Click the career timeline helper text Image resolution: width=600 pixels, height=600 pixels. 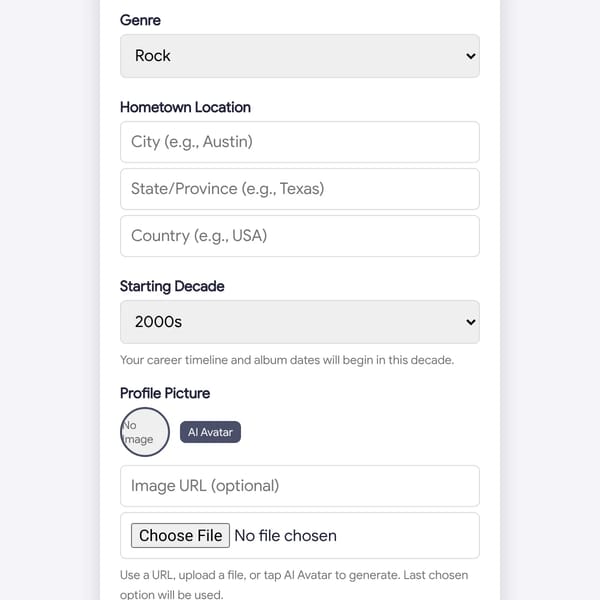pos(287,360)
